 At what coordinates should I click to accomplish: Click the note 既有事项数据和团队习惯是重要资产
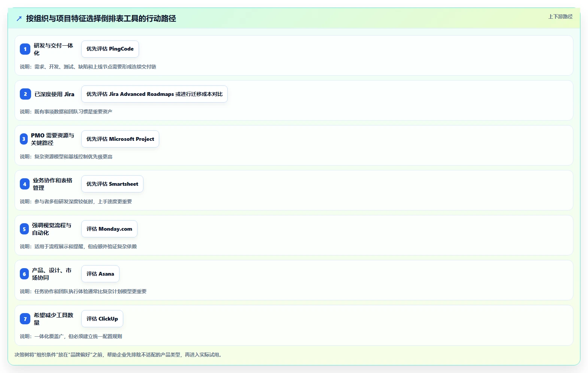tap(66, 112)
